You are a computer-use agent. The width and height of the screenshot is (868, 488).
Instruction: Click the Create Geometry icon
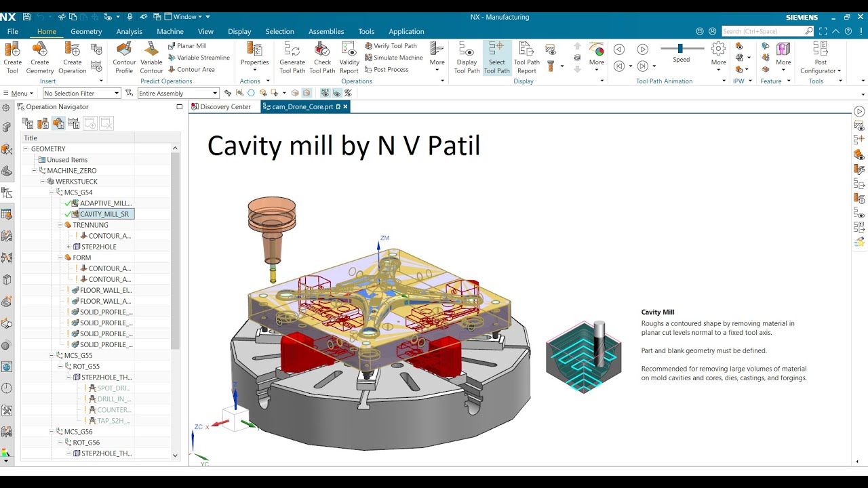coord(40,57)
